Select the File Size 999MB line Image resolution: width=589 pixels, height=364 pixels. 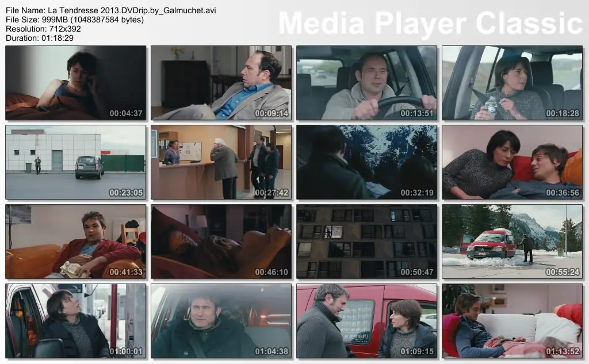[x=75, y=20]
